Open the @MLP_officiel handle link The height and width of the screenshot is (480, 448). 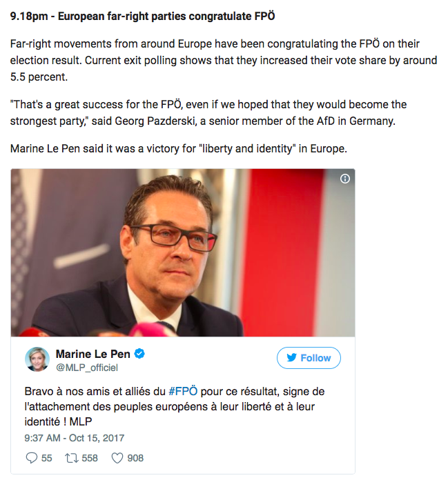click(x=87, y=368)
